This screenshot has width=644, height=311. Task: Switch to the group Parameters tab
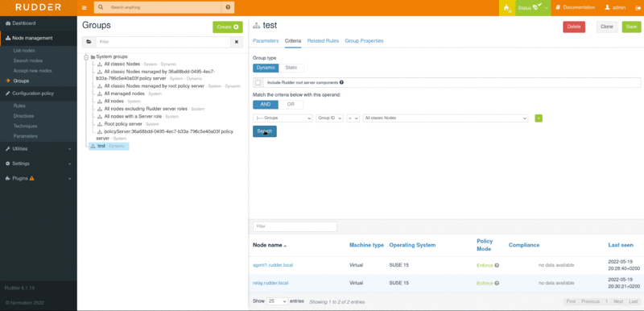tap(266, 41)
